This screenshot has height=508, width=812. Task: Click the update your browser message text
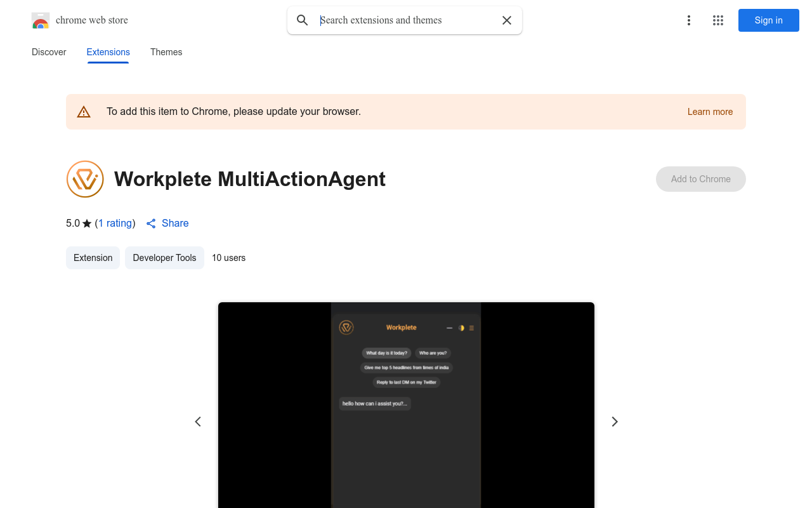tap(233, 112)
